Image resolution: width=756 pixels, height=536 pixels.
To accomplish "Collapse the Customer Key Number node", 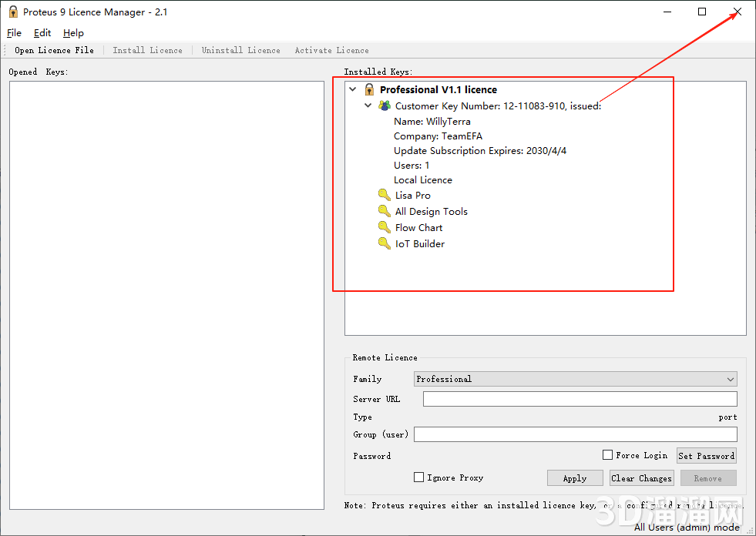I will point(369,106).
